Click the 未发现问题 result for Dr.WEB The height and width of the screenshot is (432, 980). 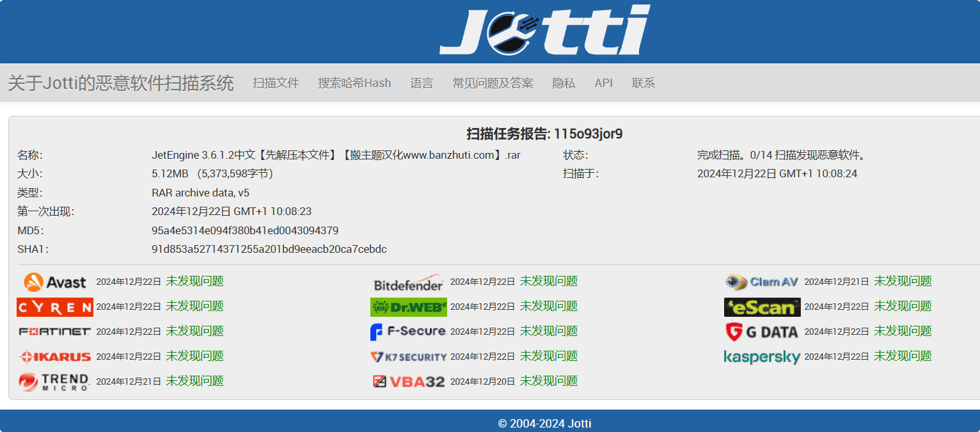549,306
